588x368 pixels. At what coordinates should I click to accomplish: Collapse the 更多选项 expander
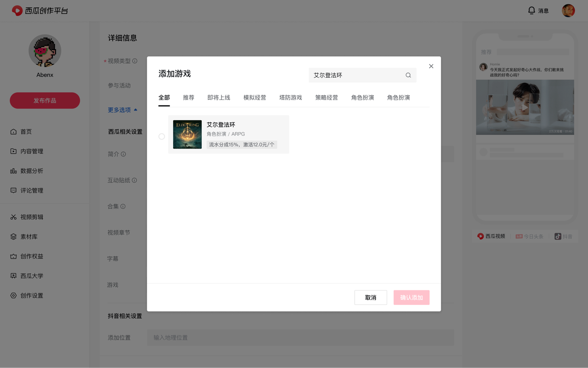pos(123,110)
